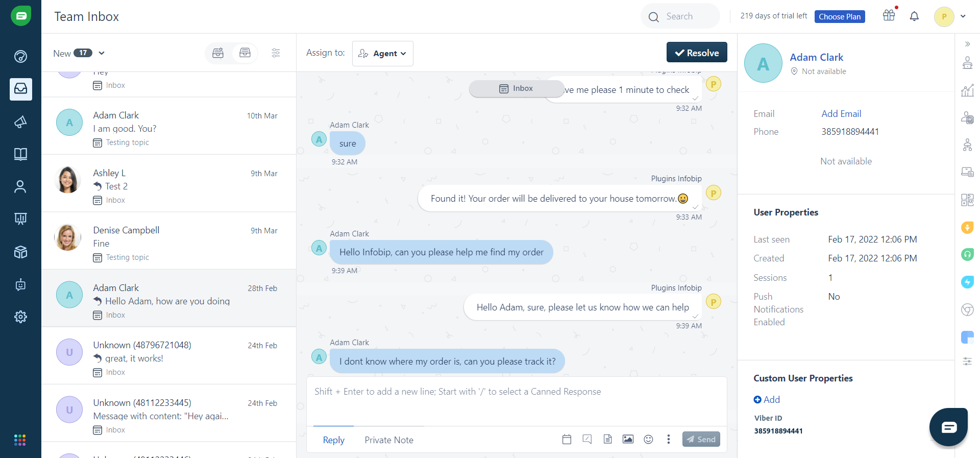Open the QR code icon in right rail

967,200
